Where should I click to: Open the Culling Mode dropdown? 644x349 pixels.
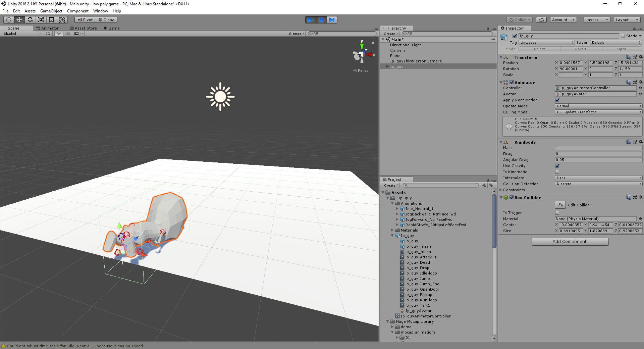tap(598, 112)
